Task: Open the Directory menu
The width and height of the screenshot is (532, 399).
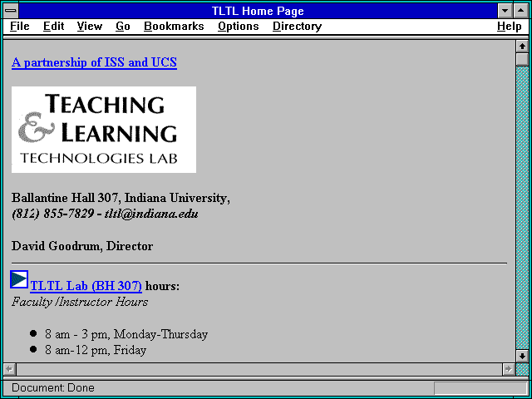Action: point(297,27)
